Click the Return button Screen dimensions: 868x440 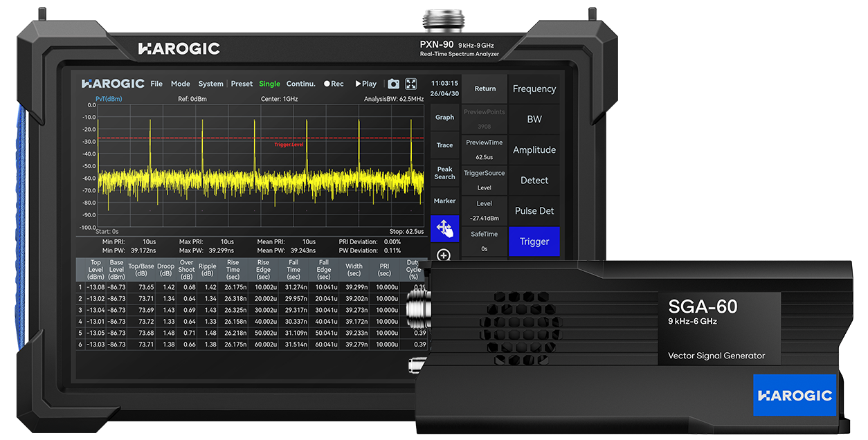tap(485, 89)
